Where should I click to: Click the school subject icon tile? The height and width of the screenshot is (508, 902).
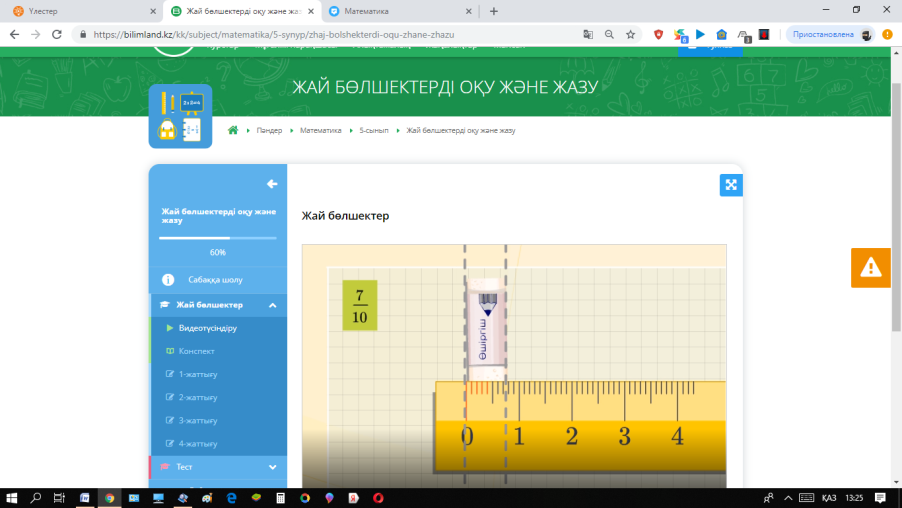pyautogui.click(x=180, y=116)
